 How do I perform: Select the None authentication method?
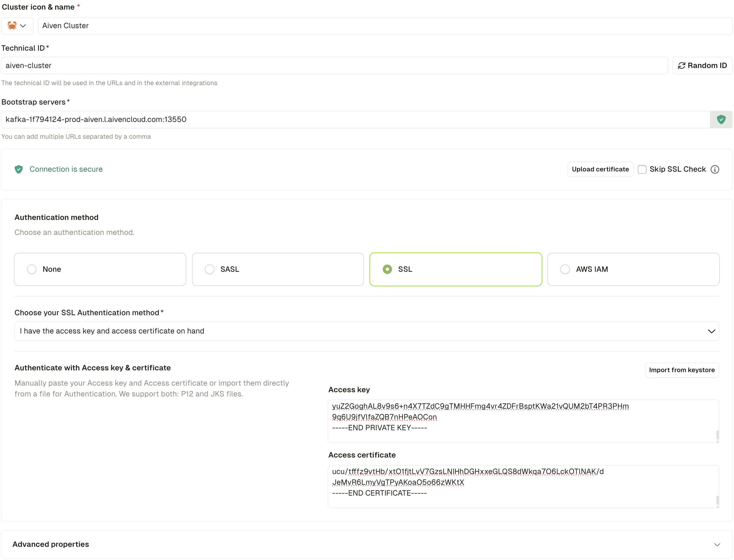pos(100,269)
